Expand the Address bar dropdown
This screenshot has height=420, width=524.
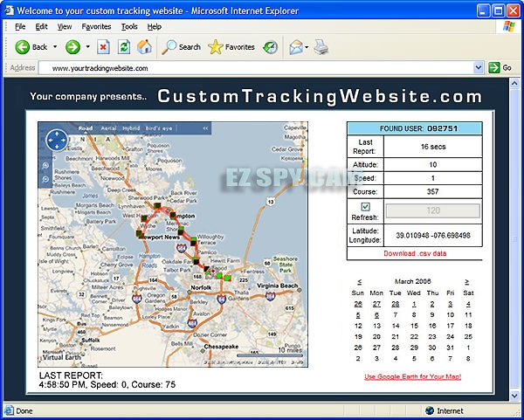(x=479, y=68)
